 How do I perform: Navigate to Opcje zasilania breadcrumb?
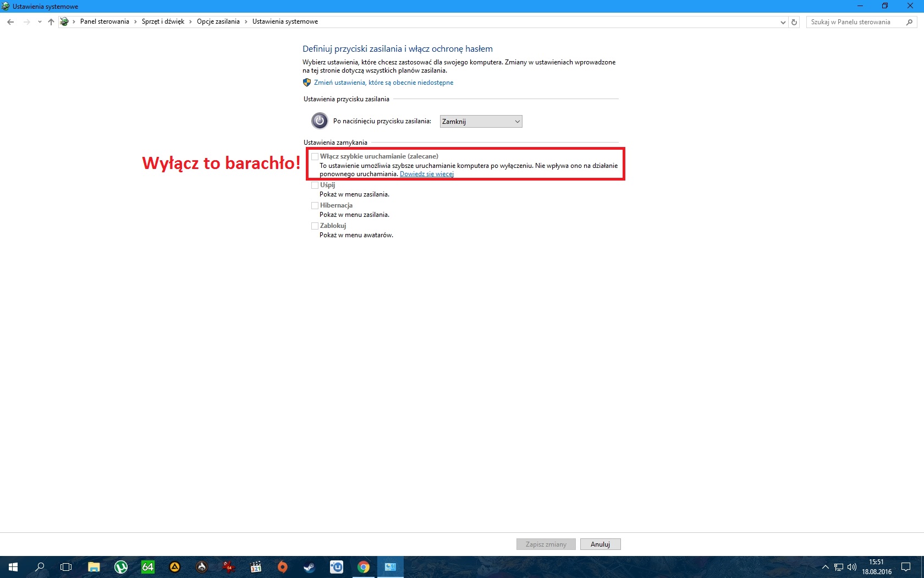tap(218, 21)
